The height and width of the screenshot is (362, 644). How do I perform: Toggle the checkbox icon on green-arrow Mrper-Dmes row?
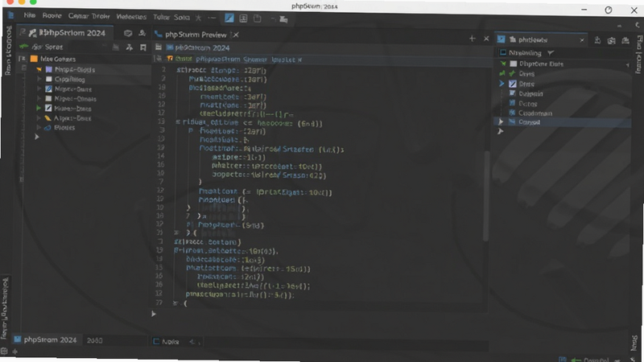[48, 109]
